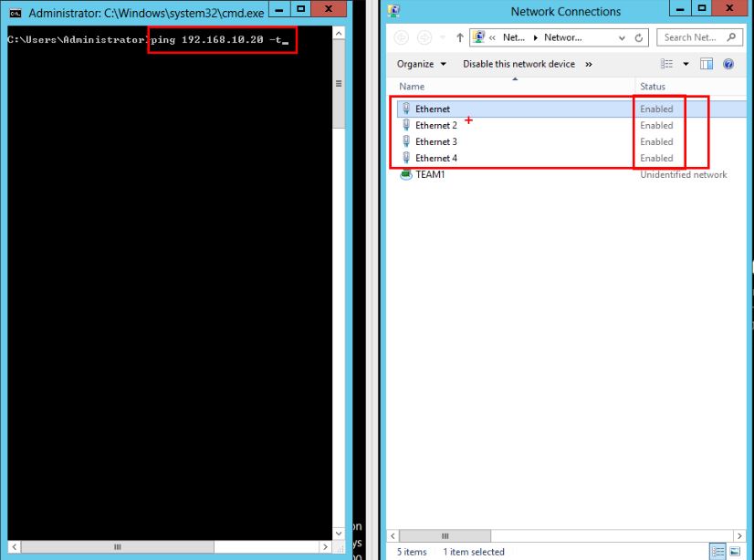Select the Ethernet 3 adapter icon
Viewport: 754px width, 560px height.
click(x=406, y=142)
